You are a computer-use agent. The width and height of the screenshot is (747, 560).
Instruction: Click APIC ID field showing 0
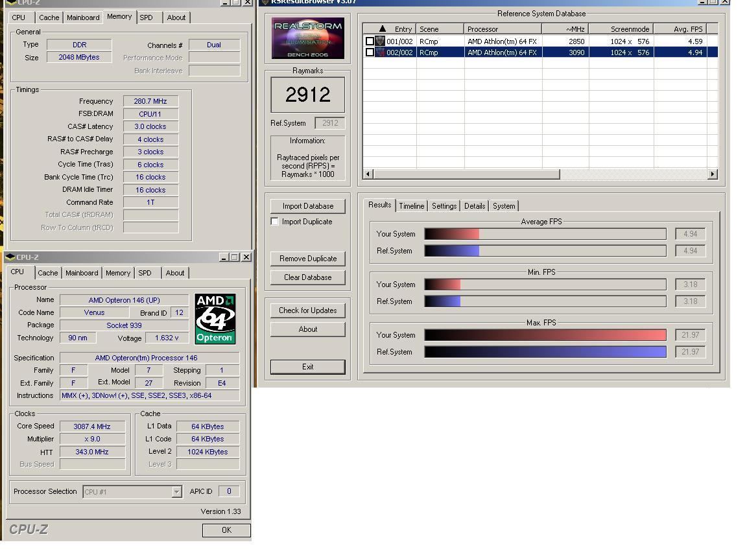coord(229,491)
